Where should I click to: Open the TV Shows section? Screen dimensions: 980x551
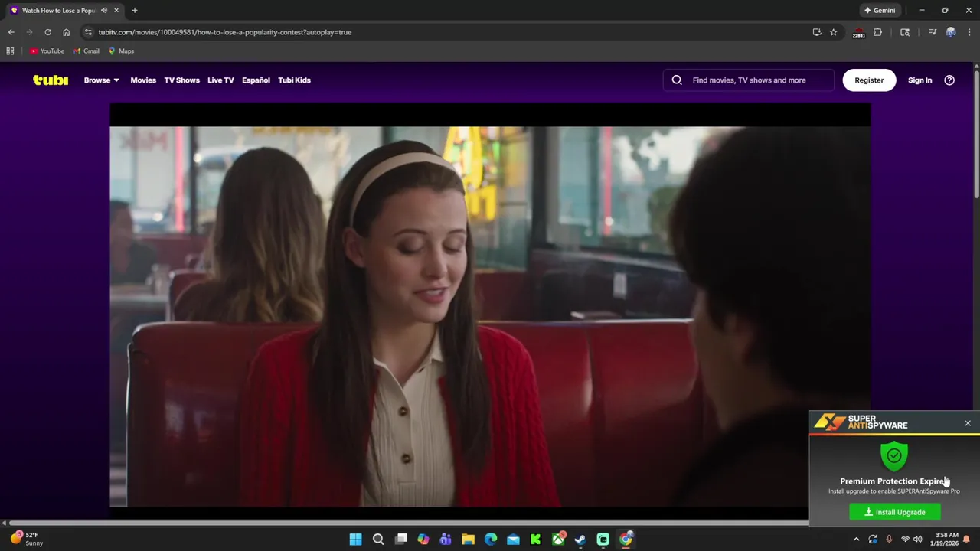[181, 80]
